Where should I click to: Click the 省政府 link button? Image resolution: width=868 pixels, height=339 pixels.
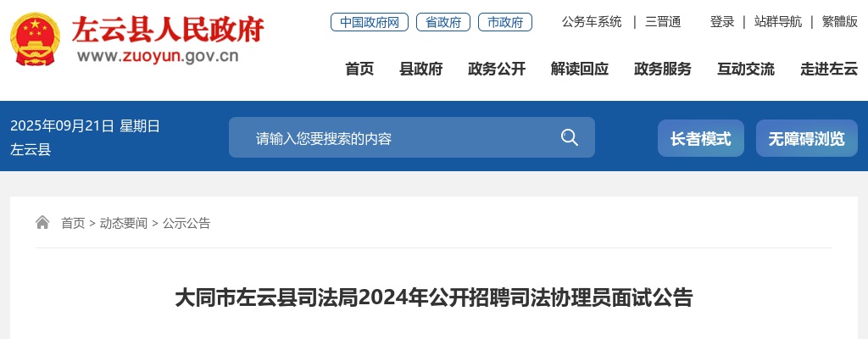[443, 22]
